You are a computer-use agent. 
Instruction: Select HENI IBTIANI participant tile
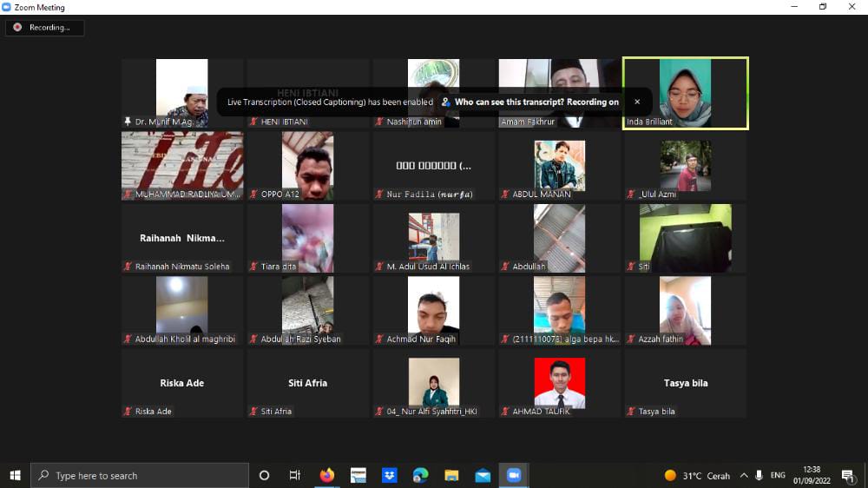tap(308, 93)
